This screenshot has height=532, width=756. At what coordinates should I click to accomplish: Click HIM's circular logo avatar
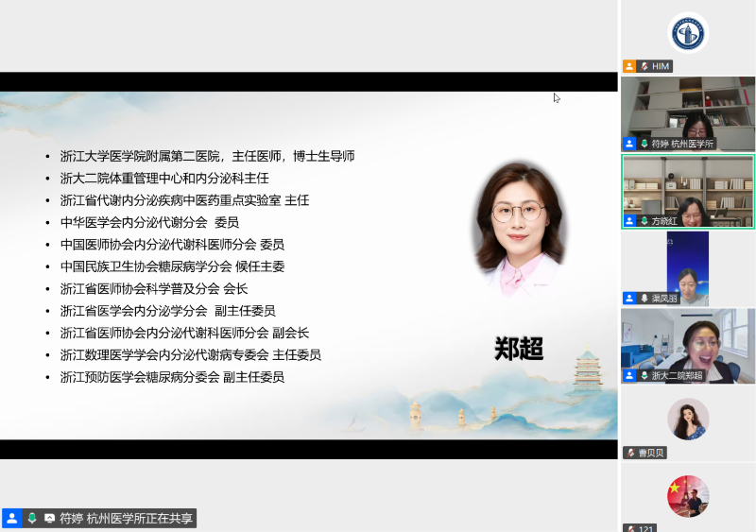[688, 33]
